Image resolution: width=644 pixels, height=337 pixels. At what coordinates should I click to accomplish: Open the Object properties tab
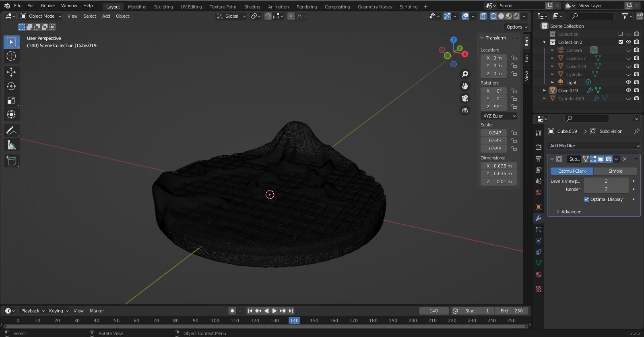(x=539, y=207)
